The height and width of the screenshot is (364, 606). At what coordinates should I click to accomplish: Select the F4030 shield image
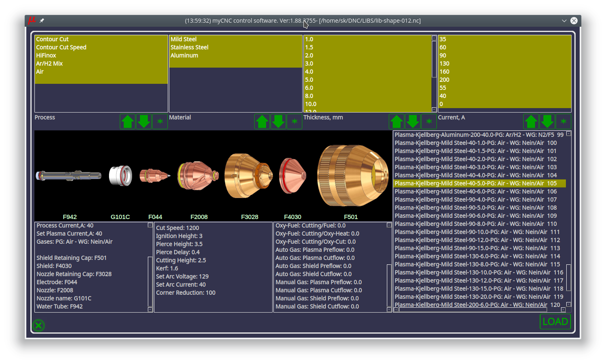[292, 176]
